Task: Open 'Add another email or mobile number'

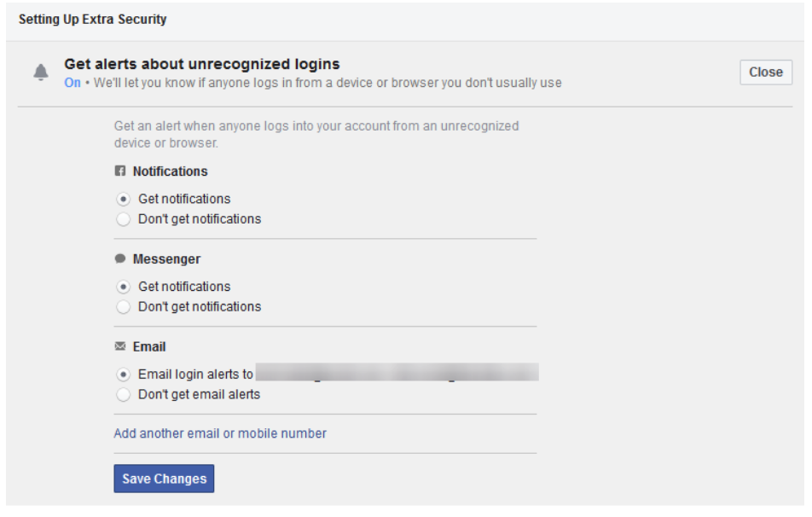Action: (220, 433)
